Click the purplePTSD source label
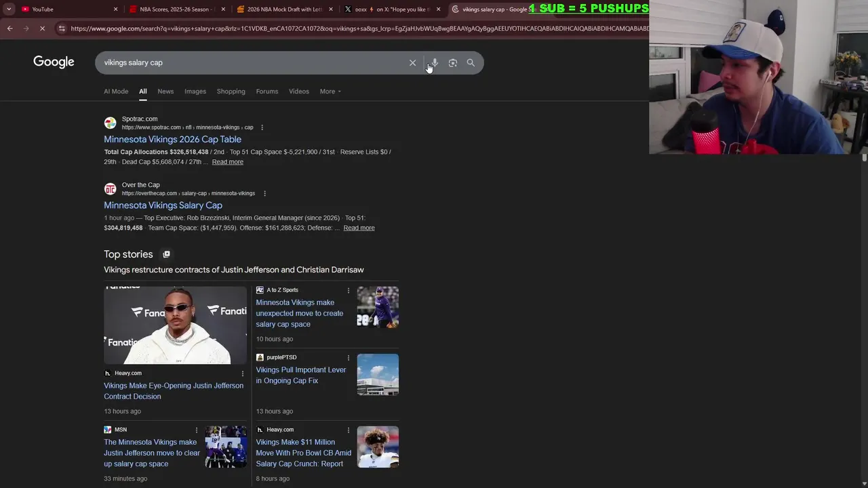The height and width of the screenshot is (488, 868). [281, 357]
